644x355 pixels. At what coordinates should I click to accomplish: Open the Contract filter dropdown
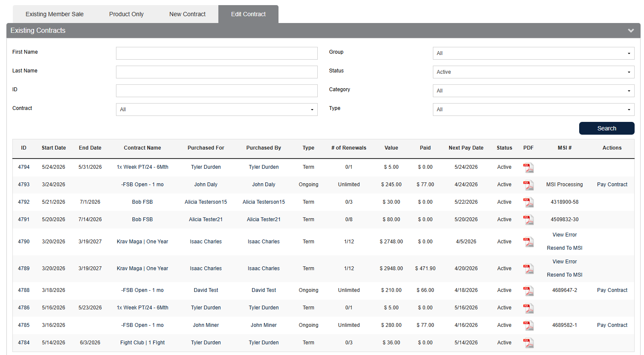click(217, 110)
